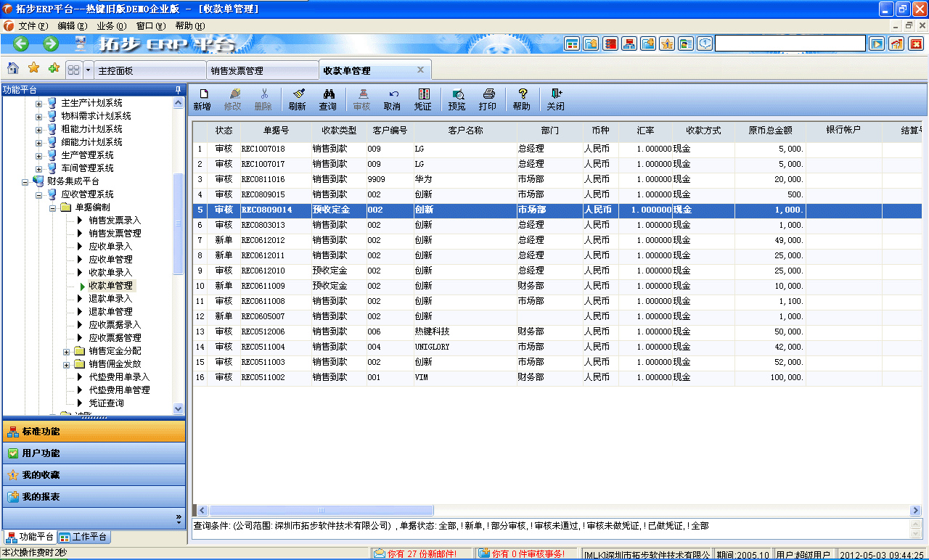Click the 刷新 (Refresh) icon
Viewport: 929px width, 560px height.
tap(298, 99)
